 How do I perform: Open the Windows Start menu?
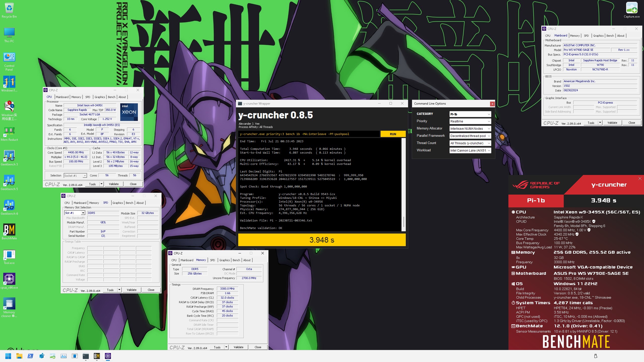pos(8,356)
